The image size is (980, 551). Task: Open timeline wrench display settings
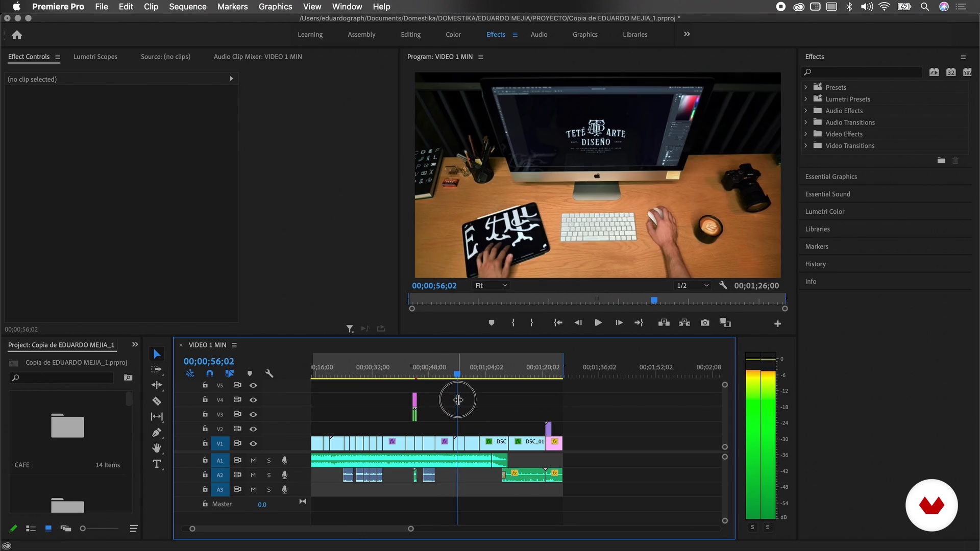tap(269, 373)
